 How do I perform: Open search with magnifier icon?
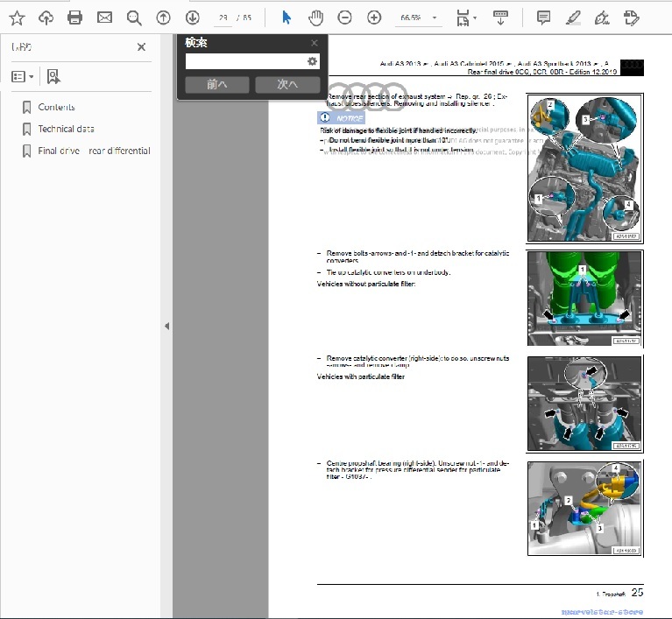click(134, 18)
